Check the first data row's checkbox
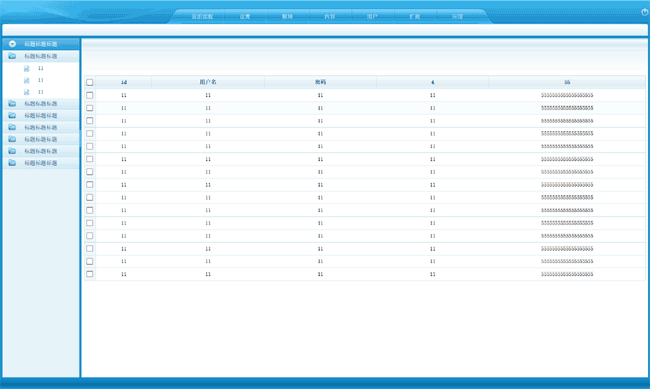This screenshot has width=650, height=389. tap(90, 95)
